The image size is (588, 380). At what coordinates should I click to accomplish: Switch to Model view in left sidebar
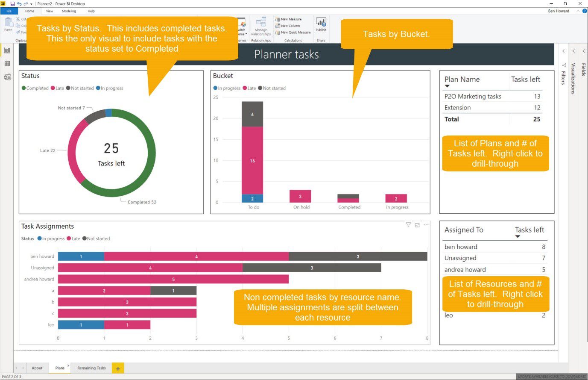tap(7, 77)
